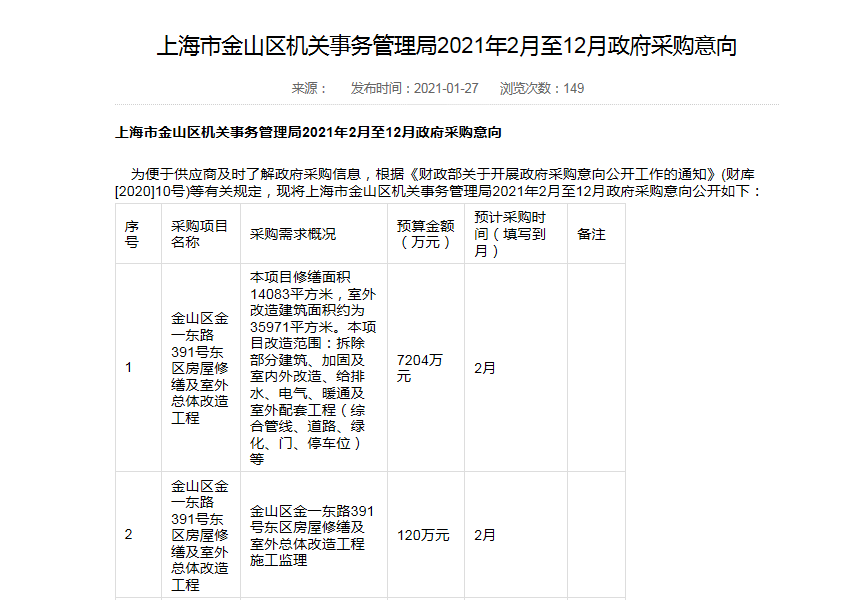The image size is (851, 600).
Task: Click the page title 上海市金山区机关事务管理局2021年2月至12月政府采购意向
Action: (x=447, y=46)
